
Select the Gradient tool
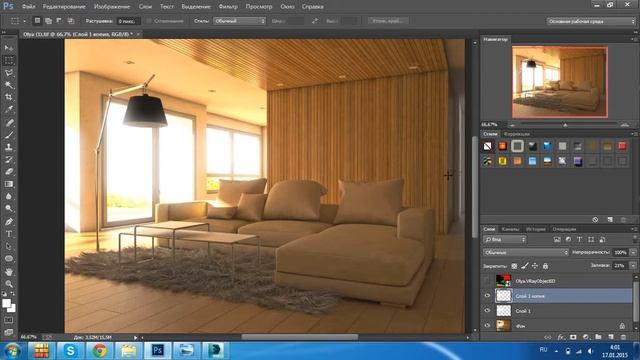pyautogui.click(x=9, y=184)
